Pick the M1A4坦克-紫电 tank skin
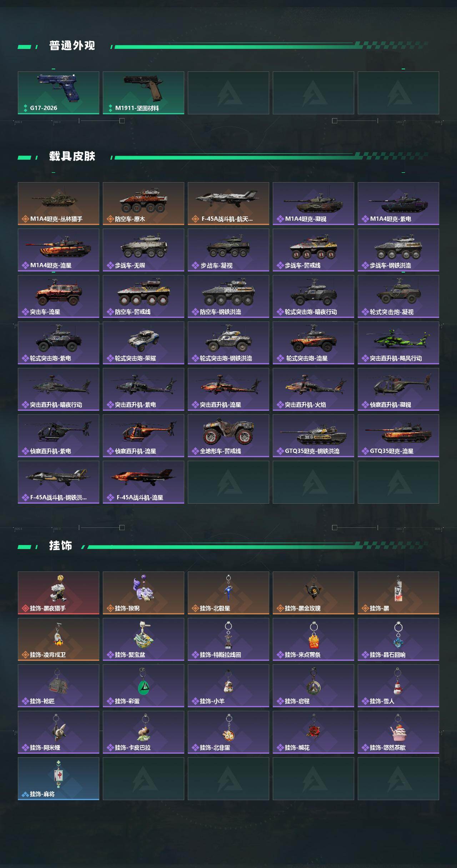This screenshot has height=868, width=457. 398,204
